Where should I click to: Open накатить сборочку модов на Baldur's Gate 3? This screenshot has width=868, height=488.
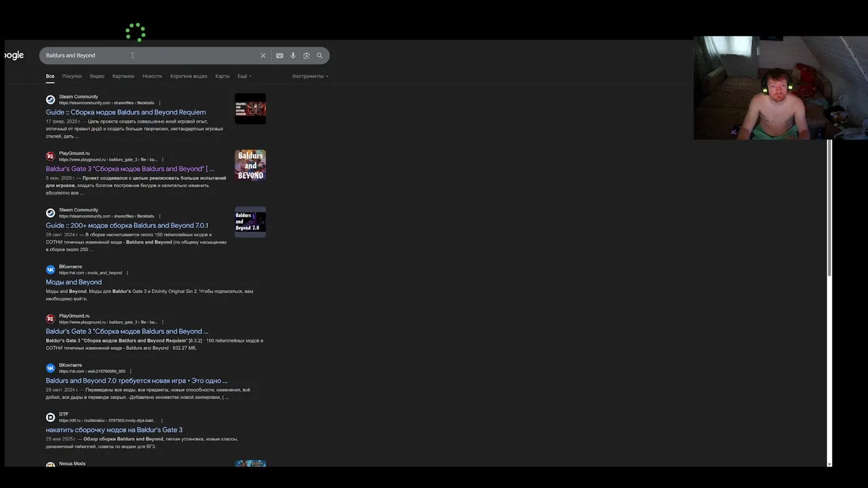[x=114, y=430]
